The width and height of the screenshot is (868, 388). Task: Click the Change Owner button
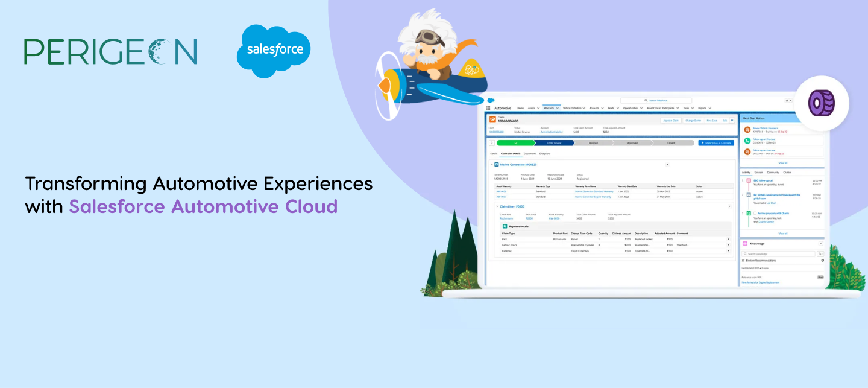click(x=693, y=120)
